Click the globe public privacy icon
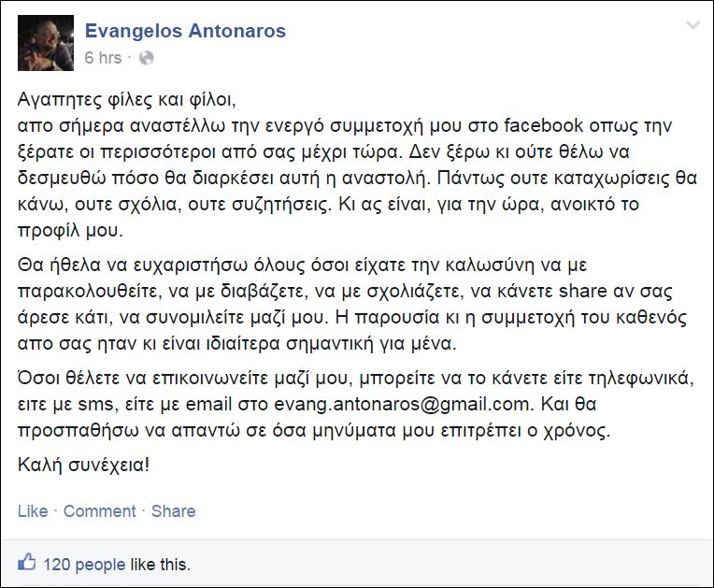The height and width of the screenshot is (588, 714). 146,58
